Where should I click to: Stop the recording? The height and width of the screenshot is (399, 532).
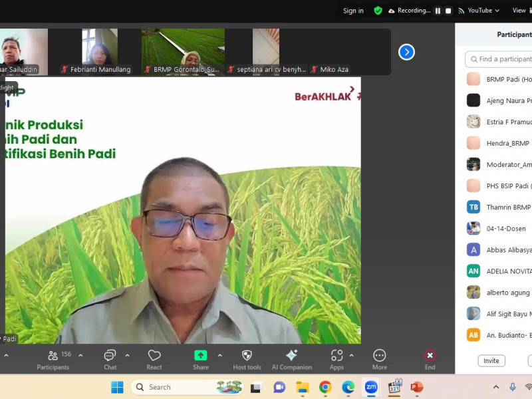click(x=448, y=11)
